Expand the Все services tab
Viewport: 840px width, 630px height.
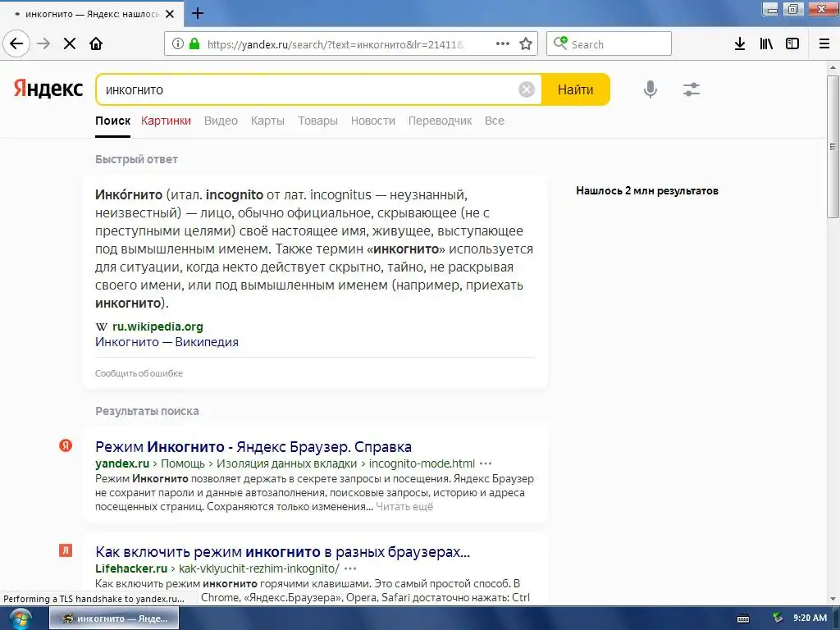pyautogui.click(x=495, y=121)
